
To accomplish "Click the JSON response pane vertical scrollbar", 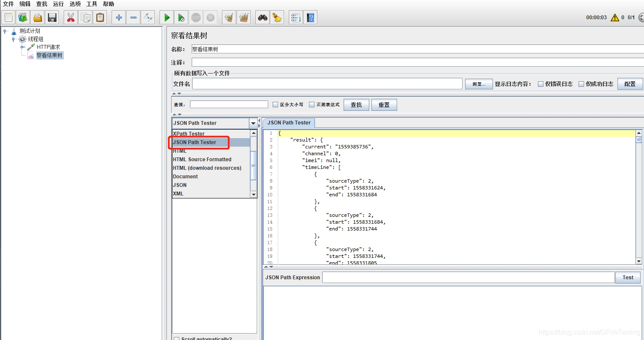I will click(x=639, y=197).
